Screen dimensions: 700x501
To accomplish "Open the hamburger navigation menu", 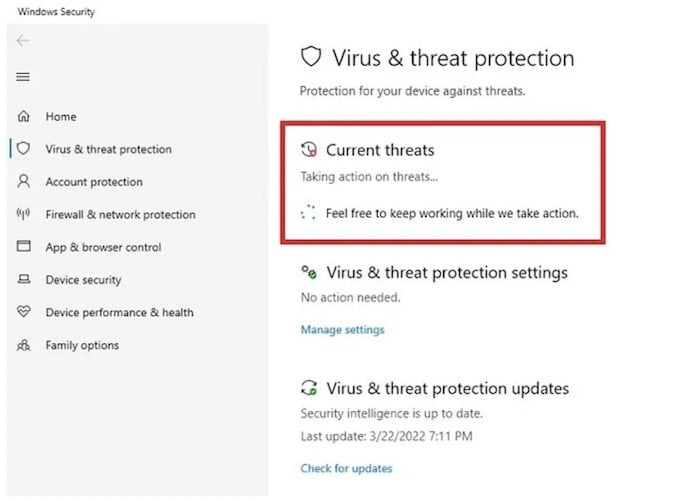I will [x=23, y=77].
